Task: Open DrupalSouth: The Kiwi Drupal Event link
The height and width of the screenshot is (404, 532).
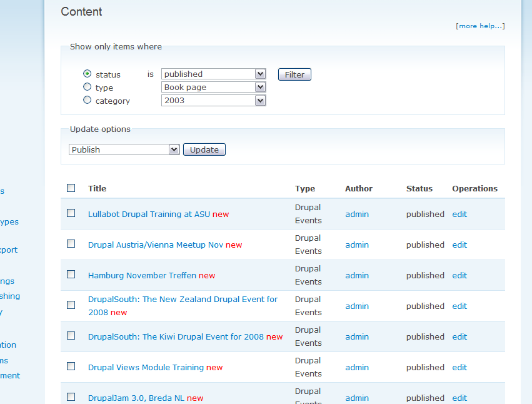Action: pos(176,336)
